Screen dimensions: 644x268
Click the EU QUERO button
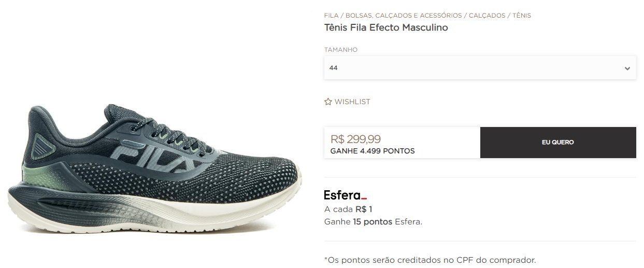tap(558, 143)
